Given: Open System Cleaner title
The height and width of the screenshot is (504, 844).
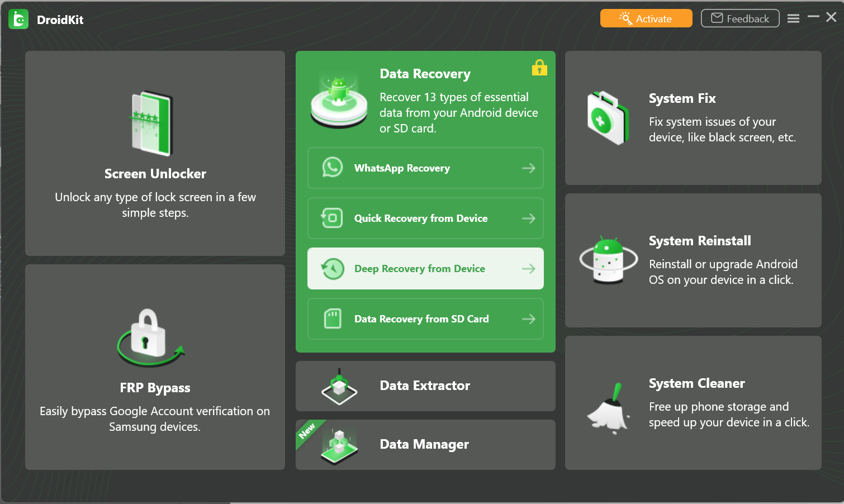Looking at the screenshot, I should 696,383.
